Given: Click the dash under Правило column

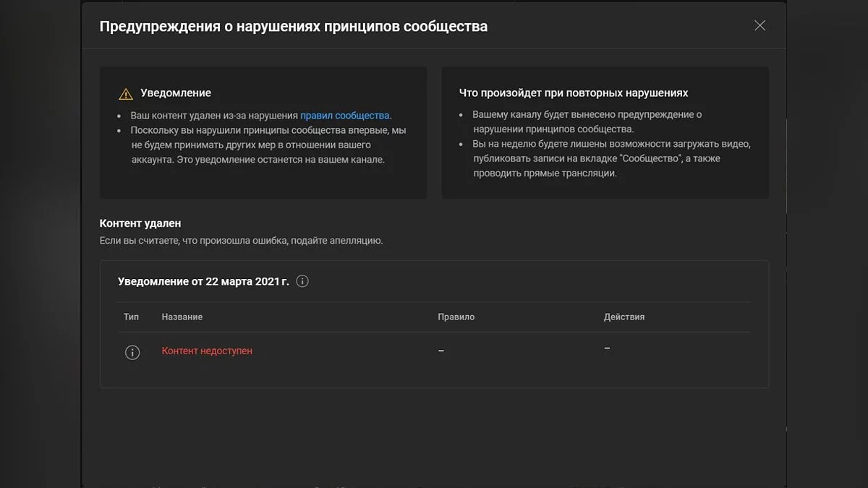Looking at the screenshot, I should 441,351.
